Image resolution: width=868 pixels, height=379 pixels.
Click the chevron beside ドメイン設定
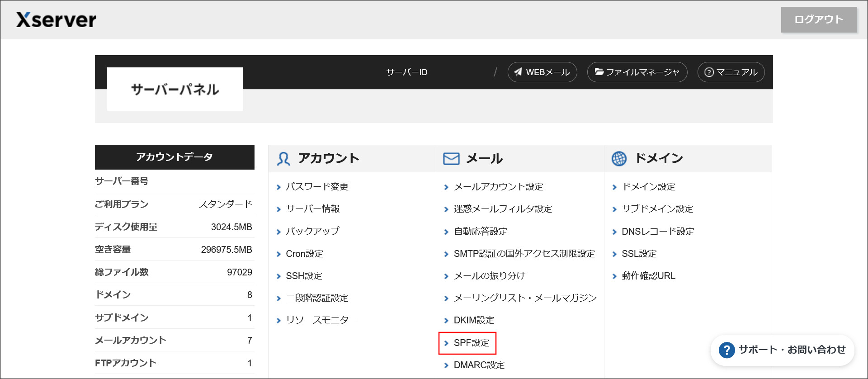(614, 187)
